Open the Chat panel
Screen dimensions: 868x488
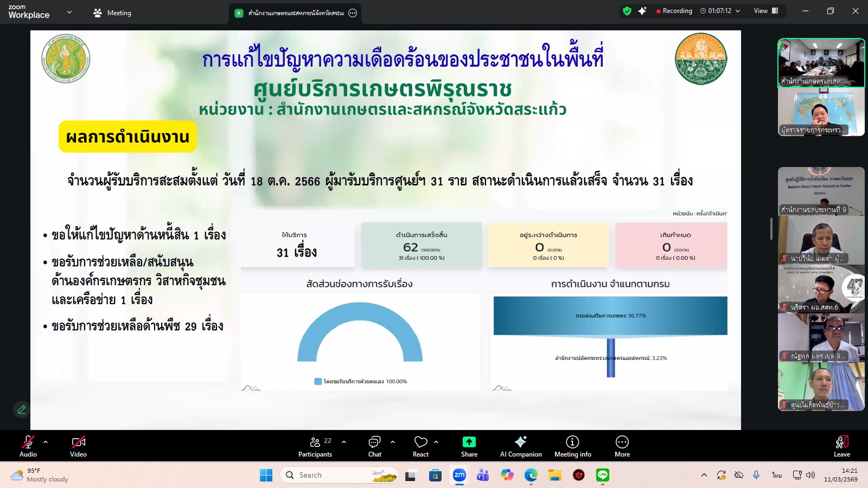point(375,446)
